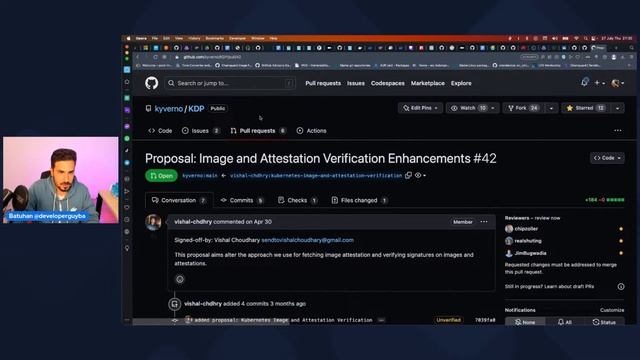Open the vishal-chdhry comment author avatar
This screenshot has width=640, height=360.
153,222
